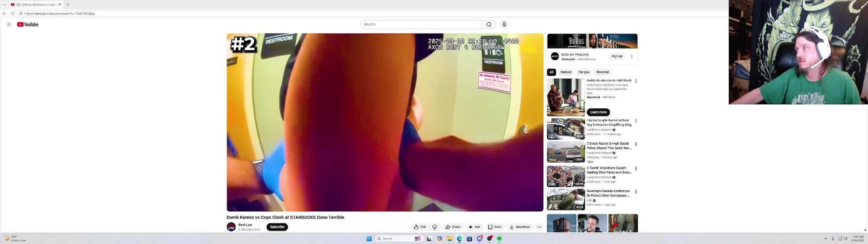Select the Watched filter chip
Screen dimensions: 868x244
click(x=603, y=72)
